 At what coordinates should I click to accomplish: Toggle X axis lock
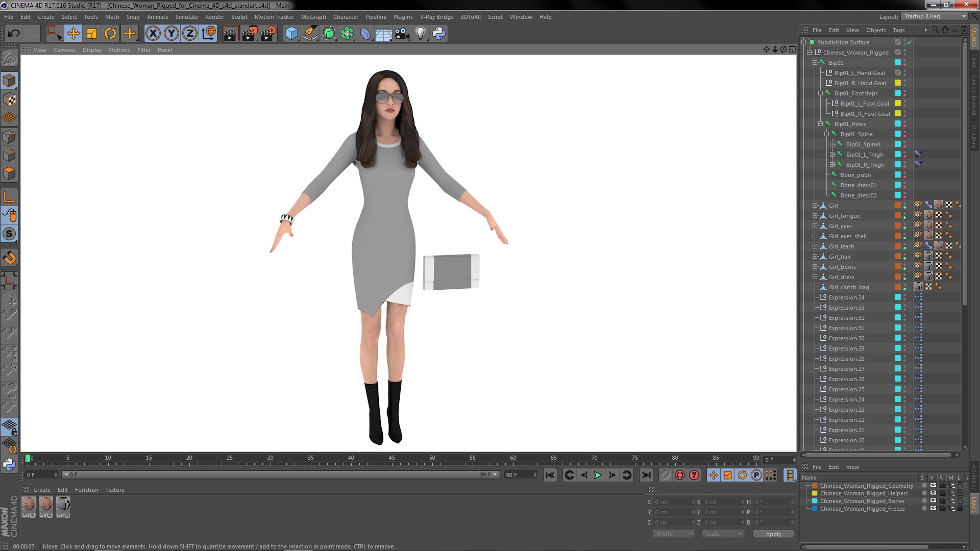coord(153,34)
